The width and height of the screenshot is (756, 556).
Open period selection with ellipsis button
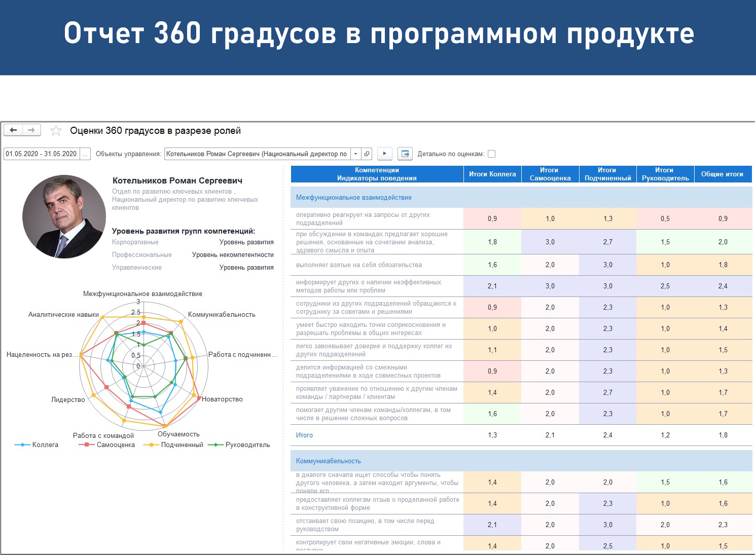[x=85, y=154]
